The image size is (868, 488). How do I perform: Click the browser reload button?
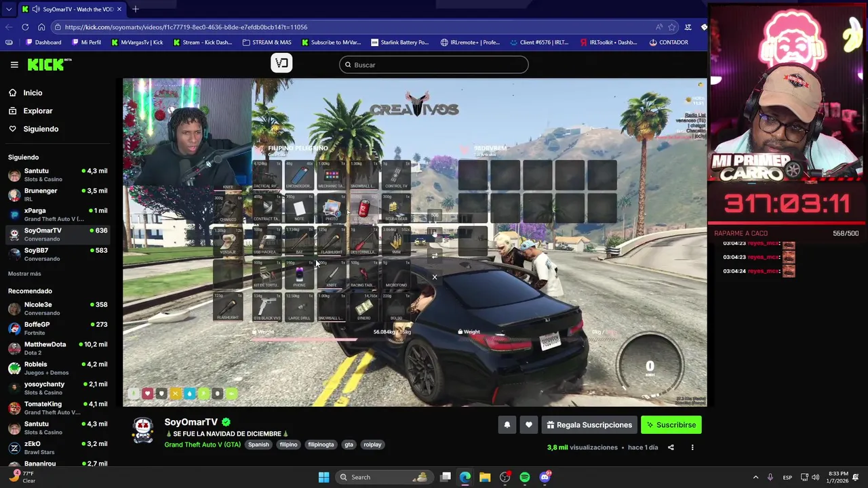25,27
